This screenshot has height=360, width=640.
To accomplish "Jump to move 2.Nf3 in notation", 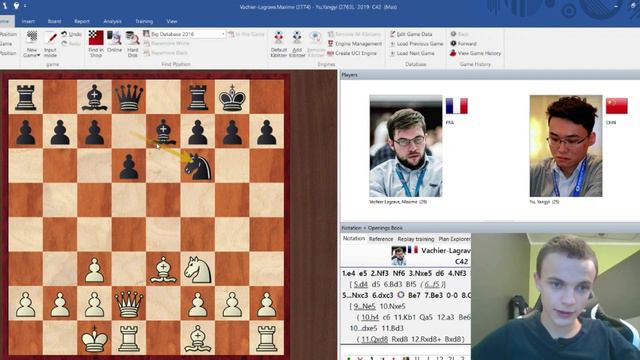I will (379, 273).
